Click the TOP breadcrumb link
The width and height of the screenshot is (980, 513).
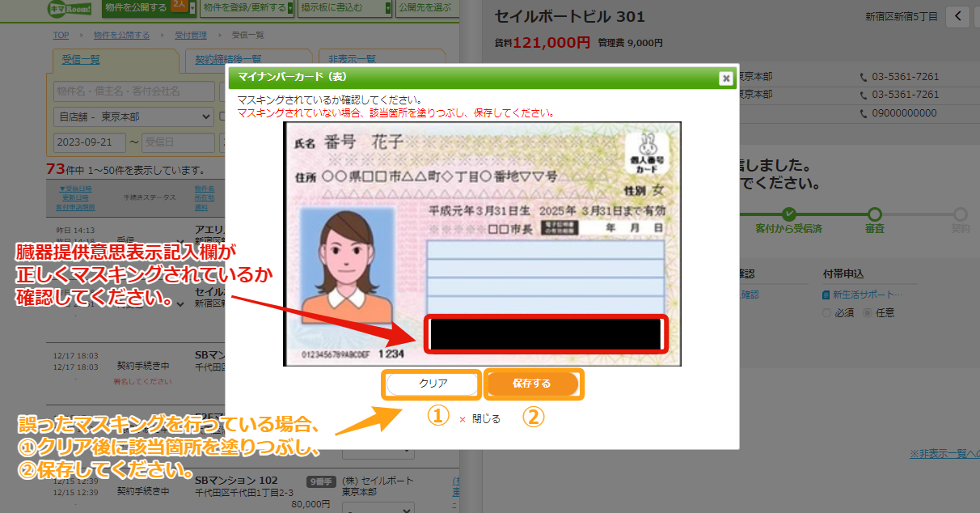[61, 35]
